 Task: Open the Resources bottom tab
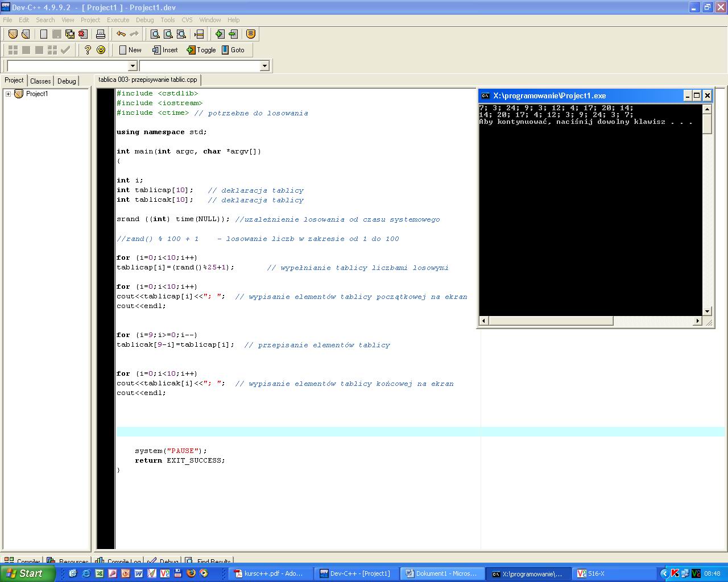click(x=68, y=562)
